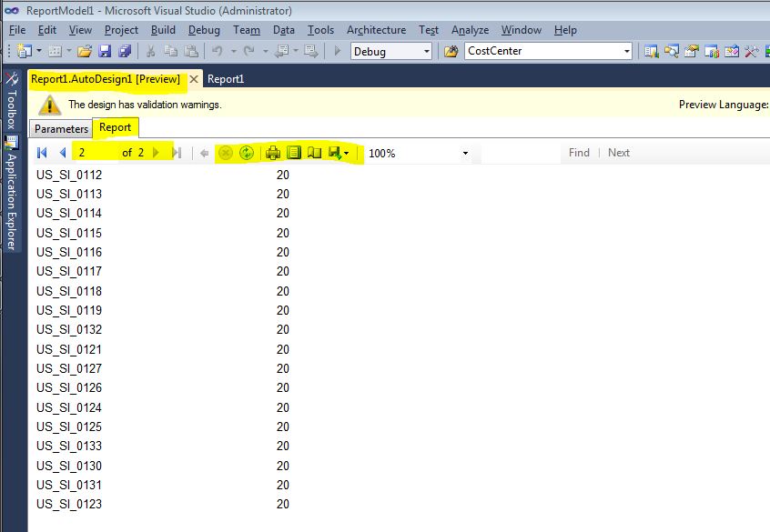This screenshot has width=770, height=532.
Task: Stop rendering the report
Action: [226, 152]
